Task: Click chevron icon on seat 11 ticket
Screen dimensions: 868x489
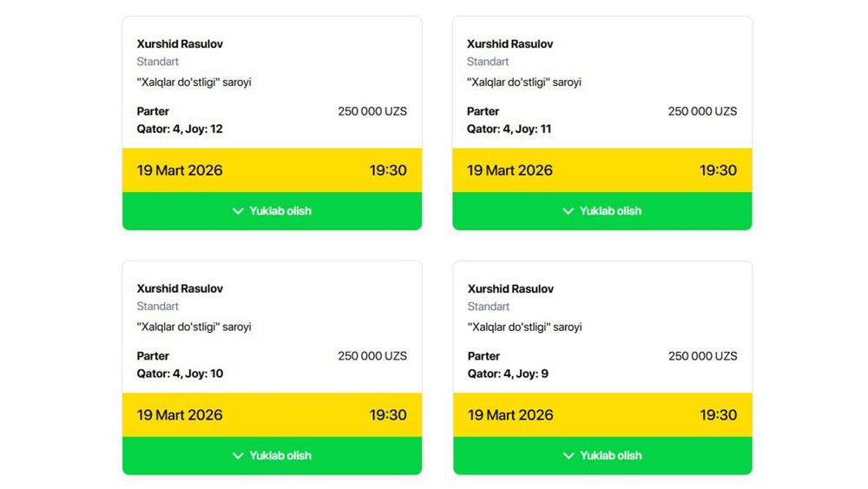Action: tap(569, 211)
